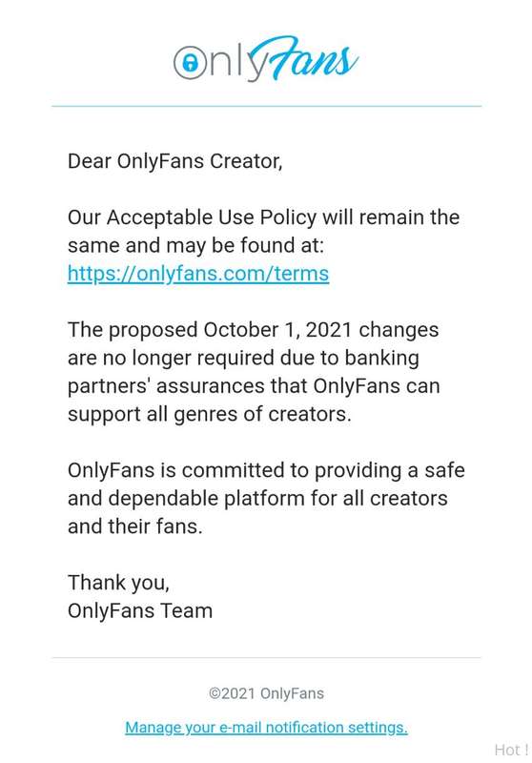Click the 'Hot !' watermark label

pos(511,750)
